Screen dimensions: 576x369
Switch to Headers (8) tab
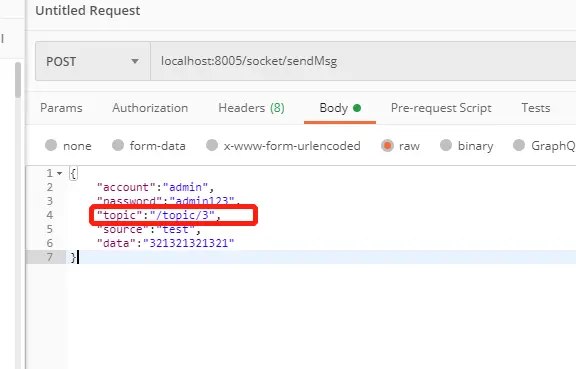[251, 108]
